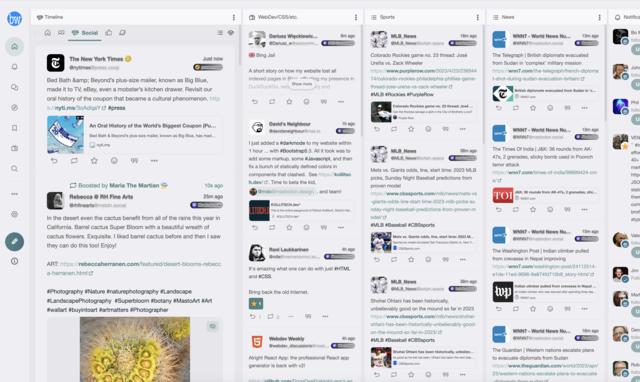Quote the Times of India post
This screenshot has width=640, height=382.
[x=567, y=209]
